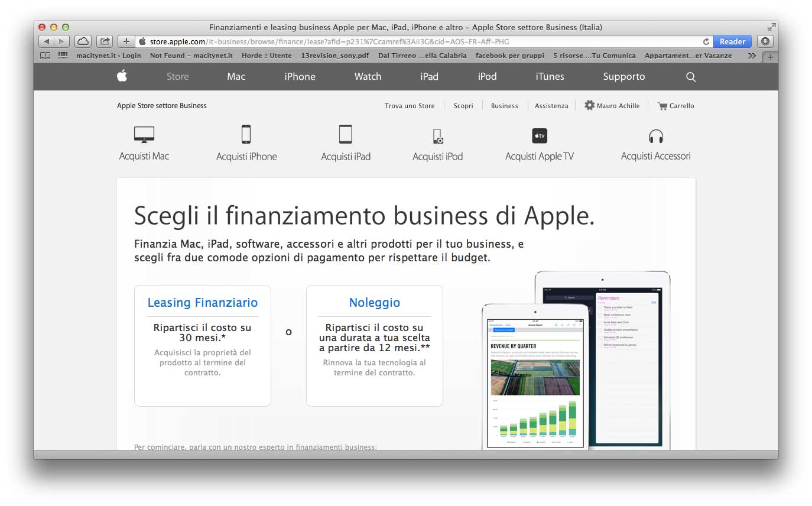Click the Share toolbar icon

tap(105, 41)
